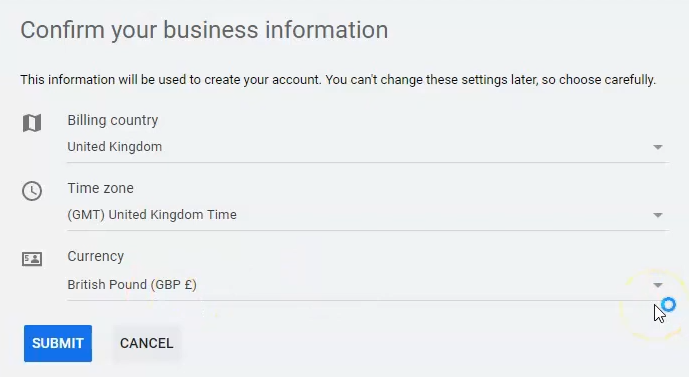Click the 'Time zone' field label
This screenshot has height=377, width=689.
click(x=100, y=188)
